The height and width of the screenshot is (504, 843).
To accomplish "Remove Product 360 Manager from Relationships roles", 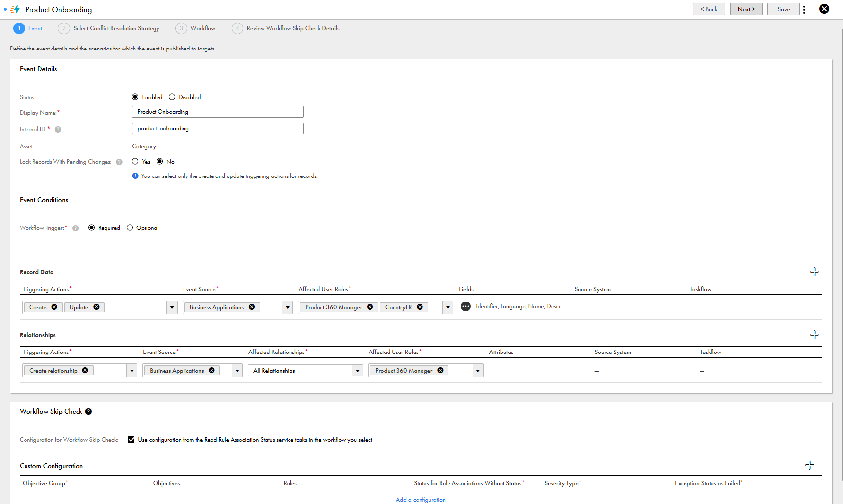I will 441,370.
